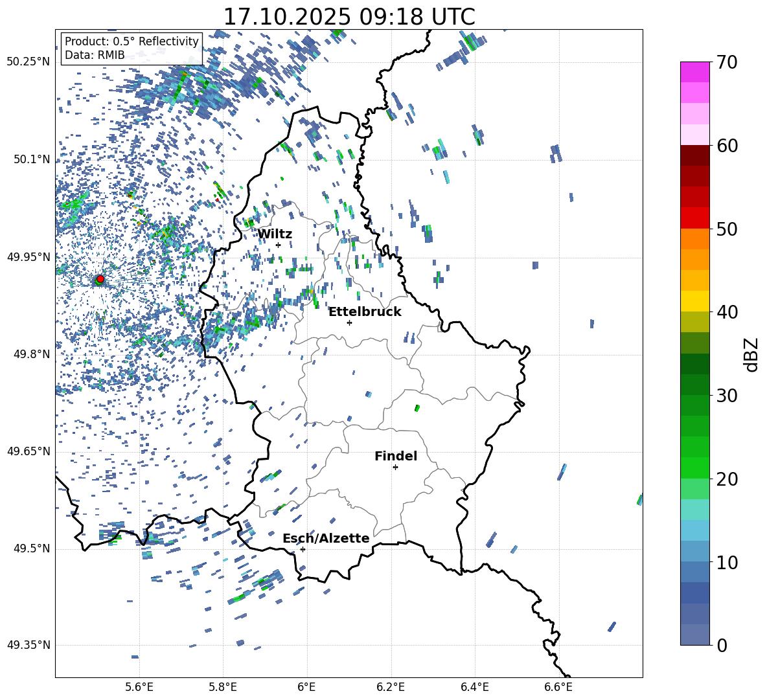Select the Findel city label
The image size is (767, 700).
pyautogui.click(x=396, y=457)
